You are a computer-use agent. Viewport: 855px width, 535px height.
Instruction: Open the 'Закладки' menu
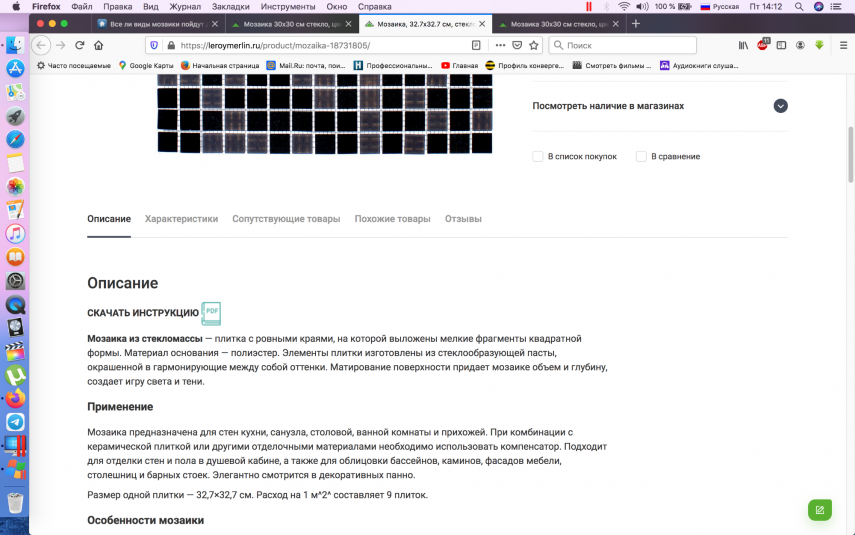coord(231,7)
